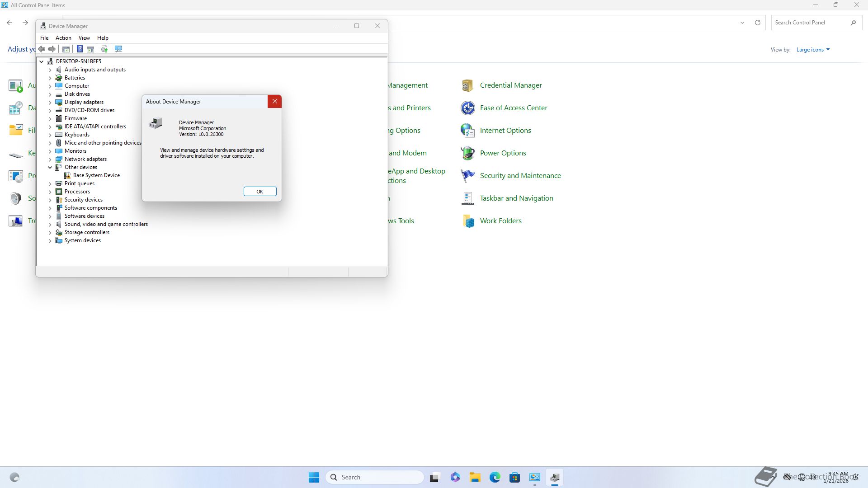Click refresh icon beside address bar

(x=758, y=23)
